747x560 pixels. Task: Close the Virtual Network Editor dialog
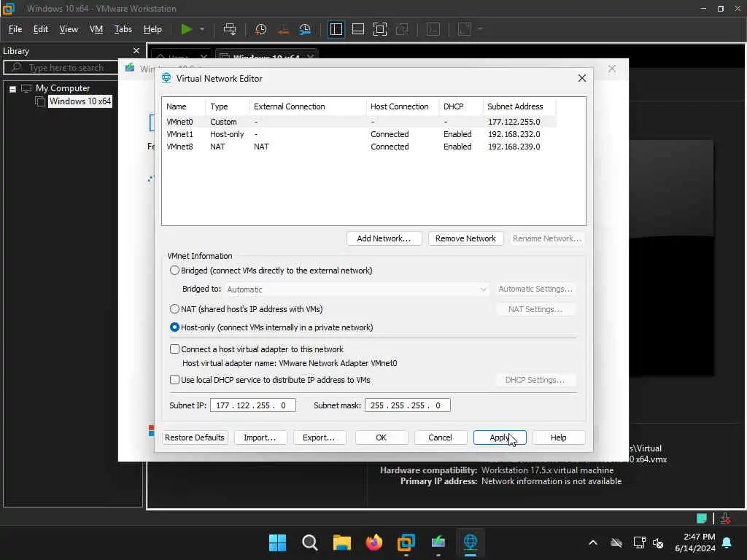point(581,78)
